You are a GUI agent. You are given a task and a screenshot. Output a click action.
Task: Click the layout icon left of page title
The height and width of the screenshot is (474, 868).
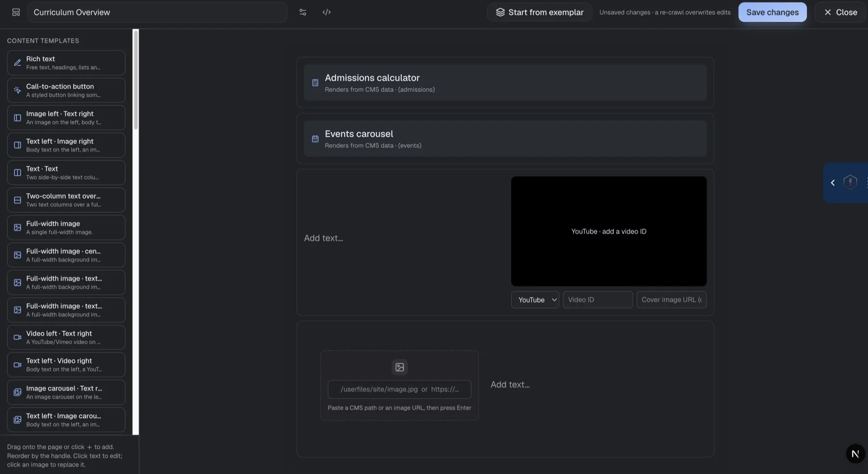click(x=16, y=12)
